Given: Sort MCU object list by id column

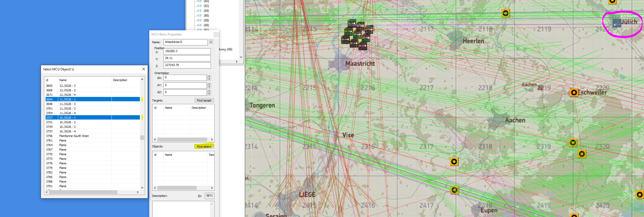Looking at the screenshot, I should point(51,80).
